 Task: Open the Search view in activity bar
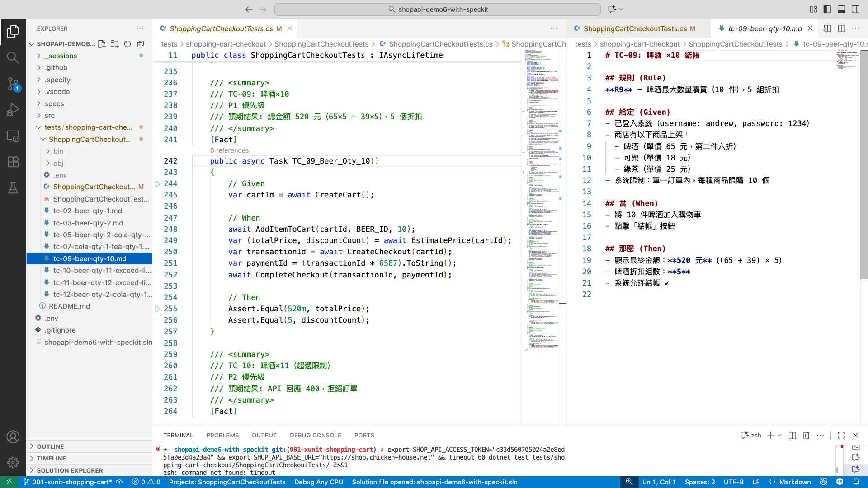point(13,57)
